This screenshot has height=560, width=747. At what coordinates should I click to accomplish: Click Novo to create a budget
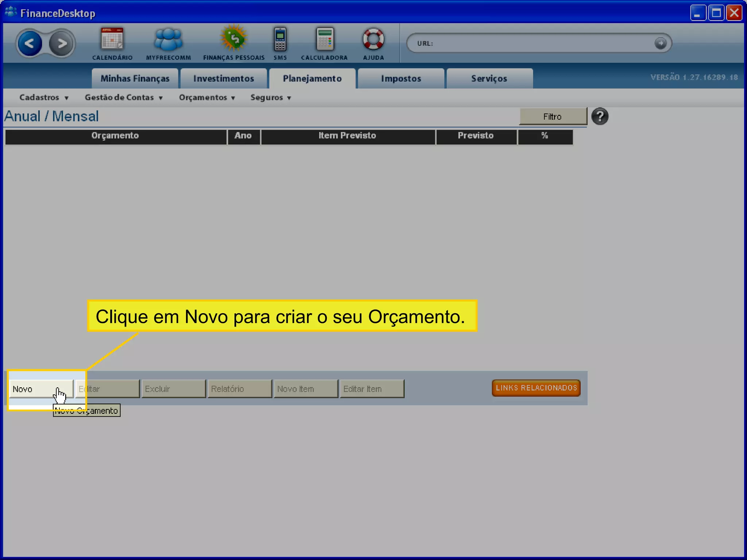click(x=36, y=389)
